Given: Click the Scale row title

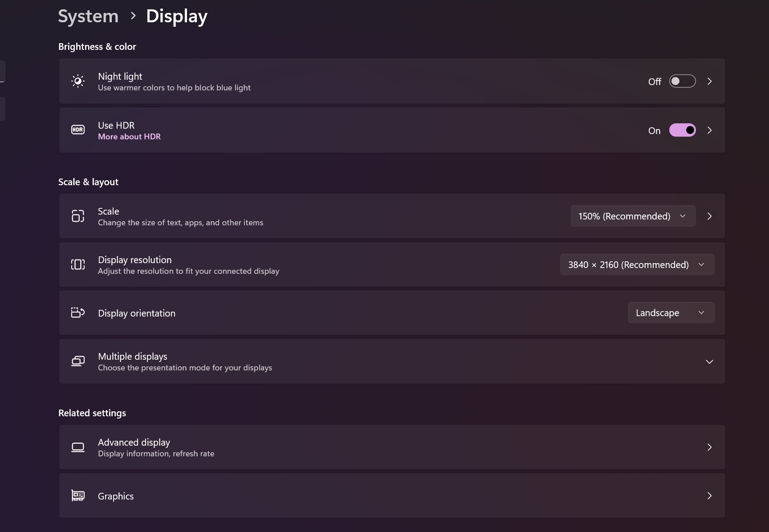Looking at the screenshot, I should point(109,211).
